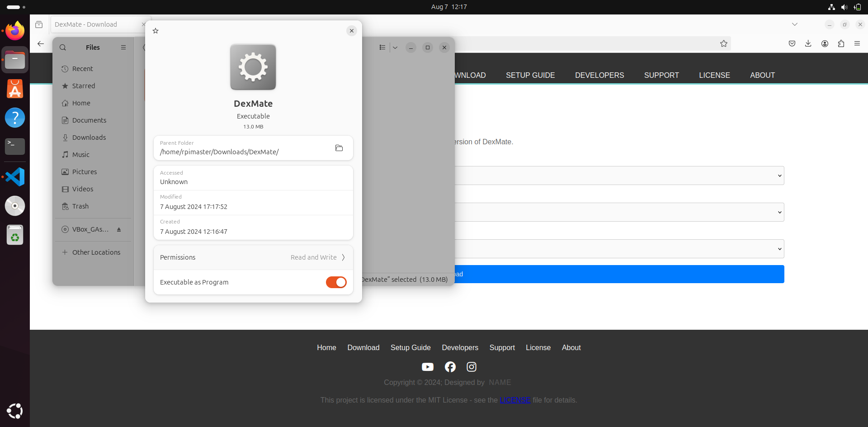This screenshot has width=868, height=427.
Task: Expand the third download dropdown
Action: pos(619,249)
